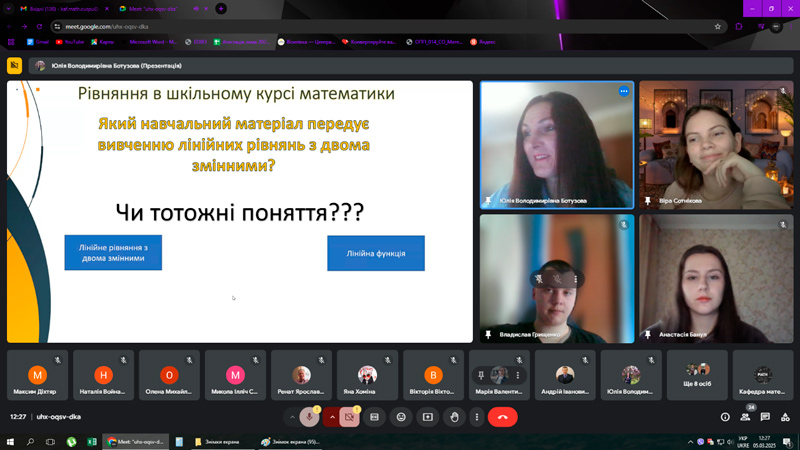Click 'Лінійне рівняння з двома змінними' slide button
The width and height of the screenshot is (800, 450).
(113, 253)
